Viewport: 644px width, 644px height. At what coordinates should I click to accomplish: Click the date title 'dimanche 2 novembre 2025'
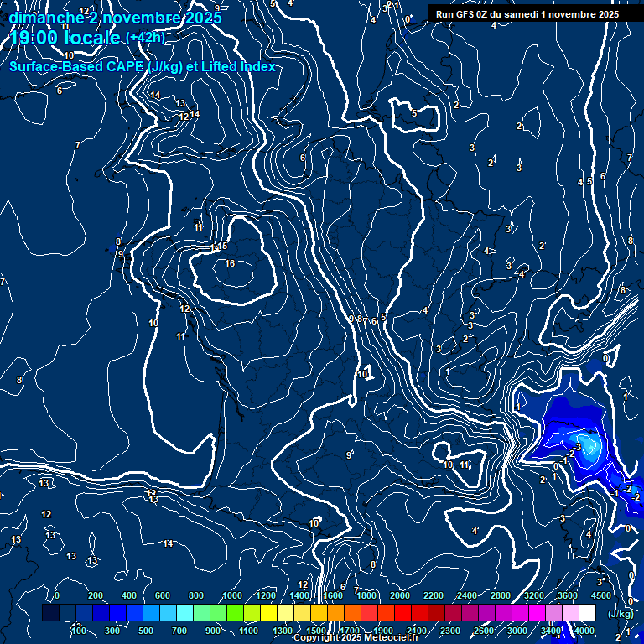tap(115, 18)
